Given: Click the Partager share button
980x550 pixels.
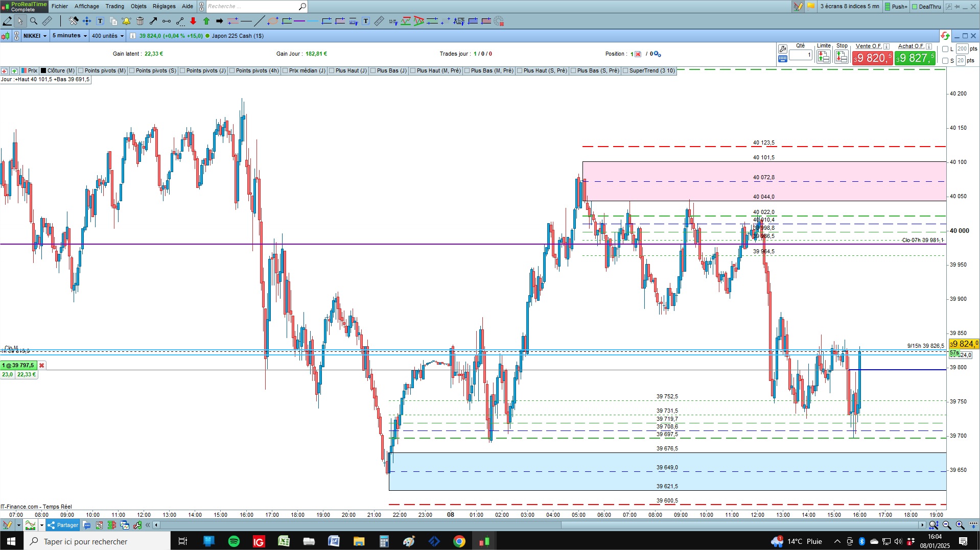Looking at the screenshot, I should coord(63,525).
